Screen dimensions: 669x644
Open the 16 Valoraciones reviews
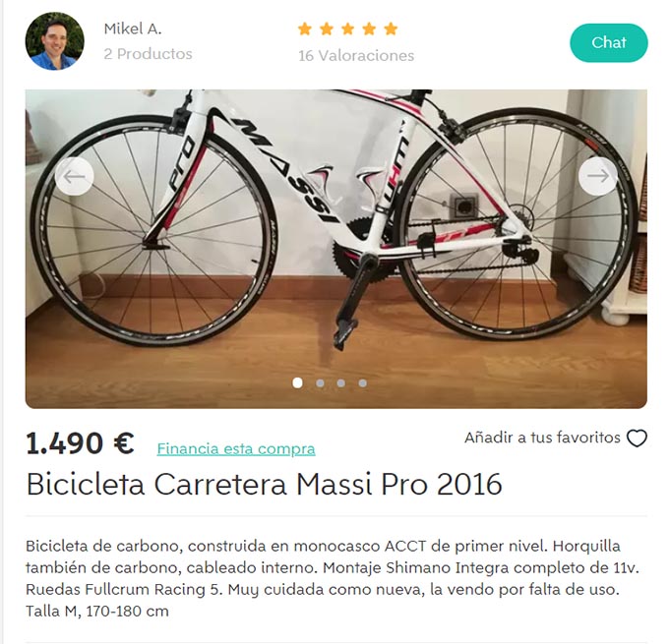[x=356, y=55]
